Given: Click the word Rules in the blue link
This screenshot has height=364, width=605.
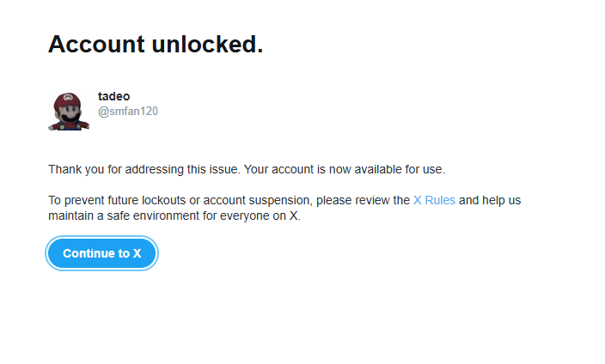Looking at the screenshot, I should (x=440, y=201).
